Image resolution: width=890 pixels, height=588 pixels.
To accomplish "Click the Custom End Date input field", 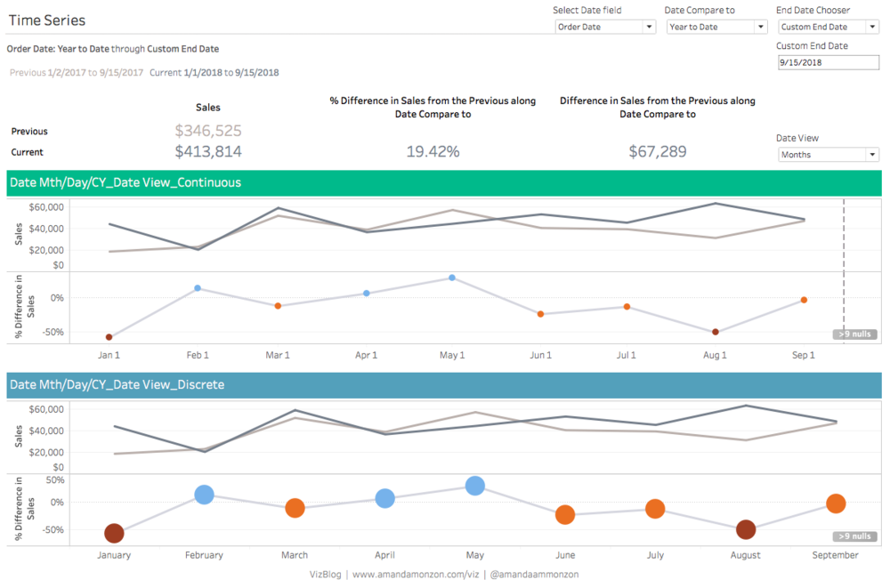I will click(x=829, y=62).
